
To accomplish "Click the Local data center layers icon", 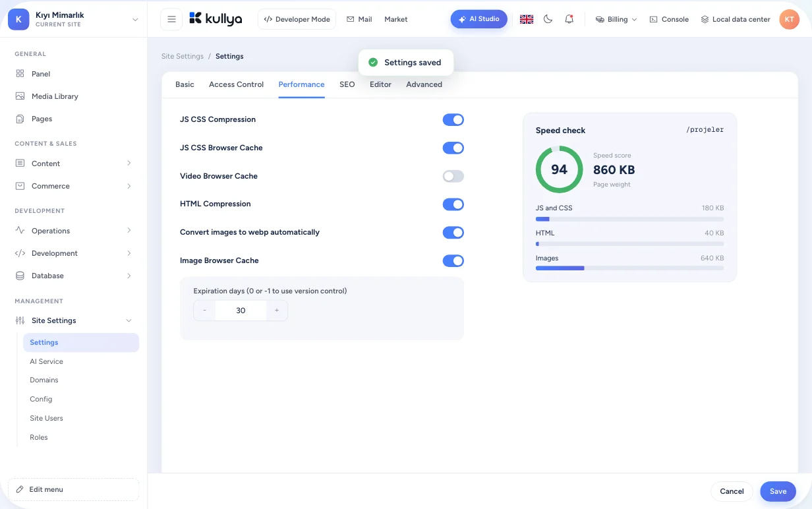I will 705,19.
